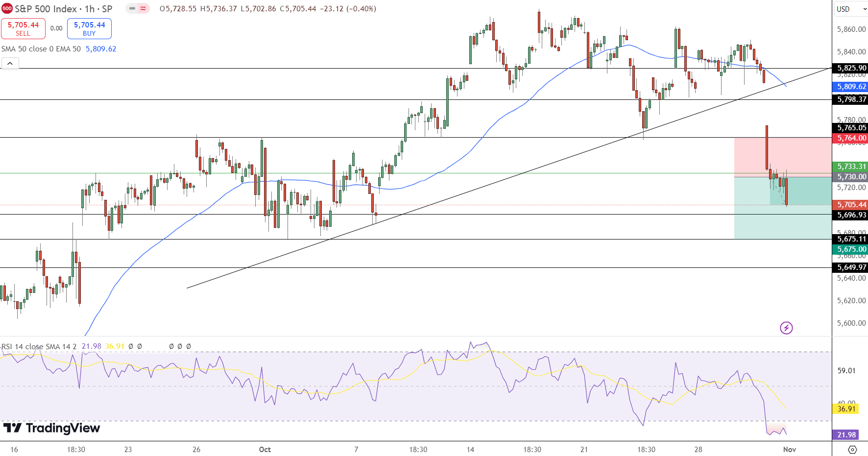The image size is (868, 456).
Task: Click the purple lightning bolt icon
Action: click(x=786, y=328)
